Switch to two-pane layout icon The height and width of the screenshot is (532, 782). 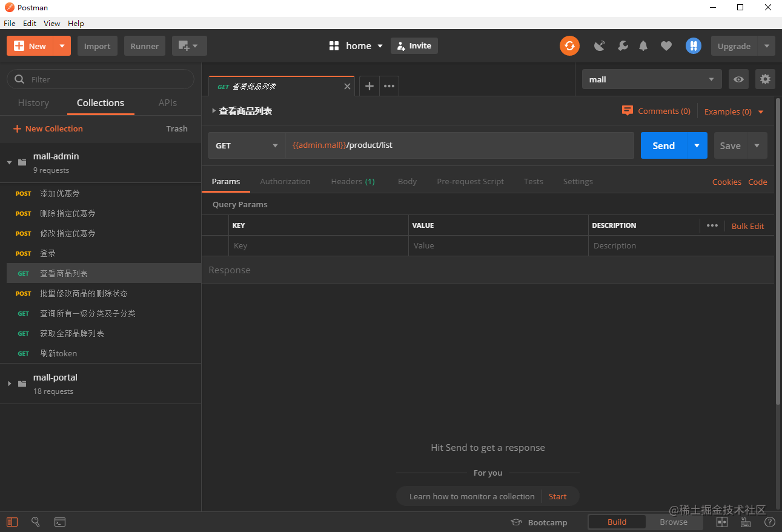[722, 522]
